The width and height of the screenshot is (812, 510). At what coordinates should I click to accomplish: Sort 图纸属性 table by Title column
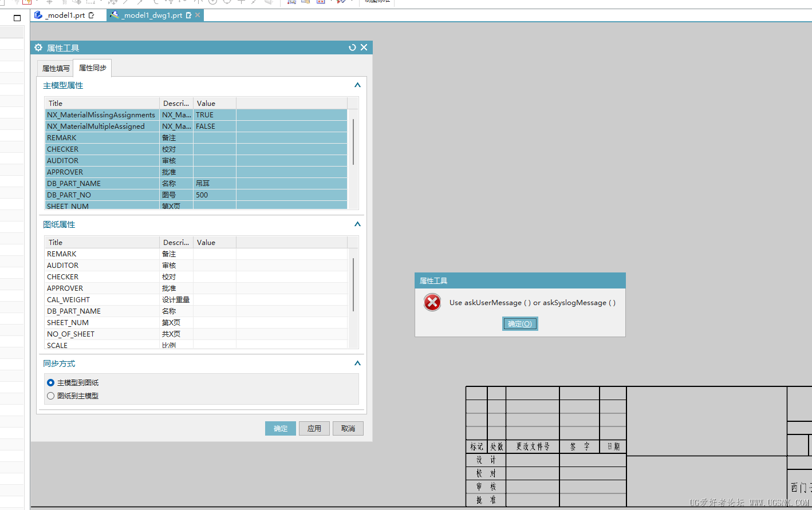(x=102, y=242)
